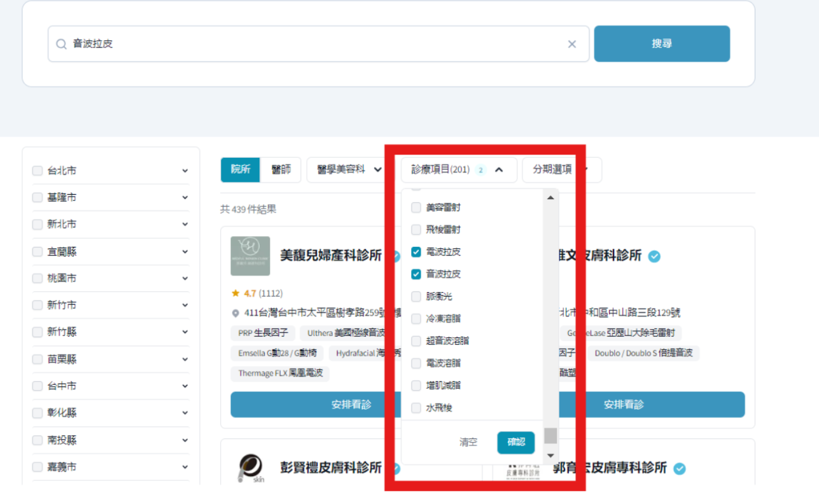The width and height of the screenshot is (819, 504).
Task: Expand 南投縣 district chevron
Action: tap(185, 440)
